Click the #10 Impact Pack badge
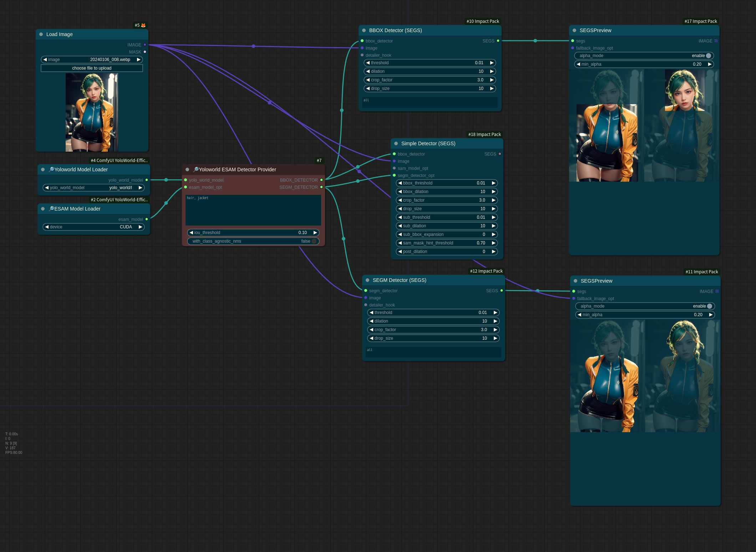This screenshot has width=756, height=552. point(483,21)
